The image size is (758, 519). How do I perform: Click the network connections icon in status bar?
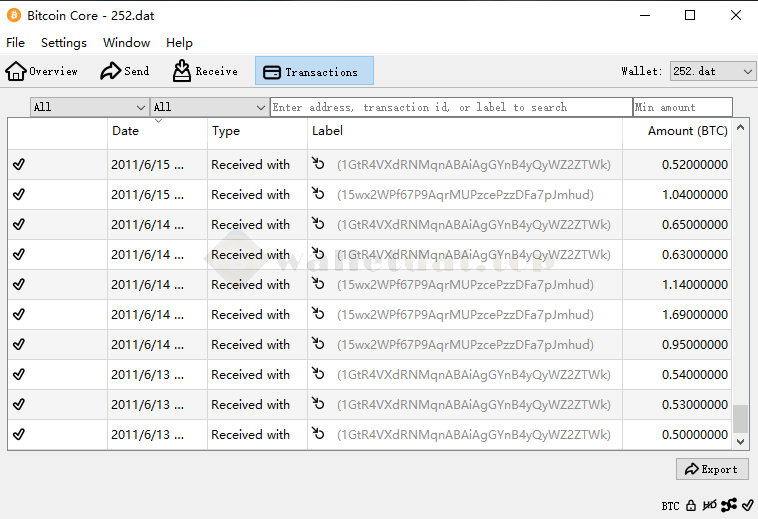729,505
